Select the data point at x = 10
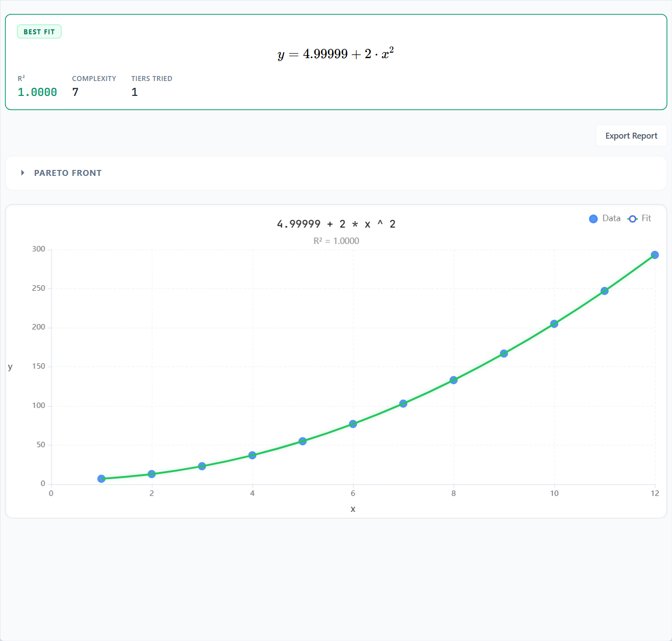The height and width of the screenshot is (641, 672). (554, 324)
